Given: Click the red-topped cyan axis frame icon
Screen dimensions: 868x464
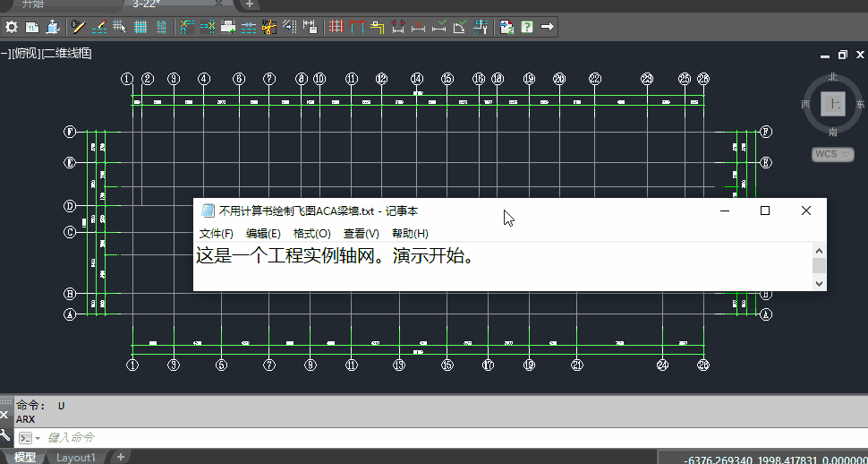Looking at the screenshot, I should tap(357, 27).
